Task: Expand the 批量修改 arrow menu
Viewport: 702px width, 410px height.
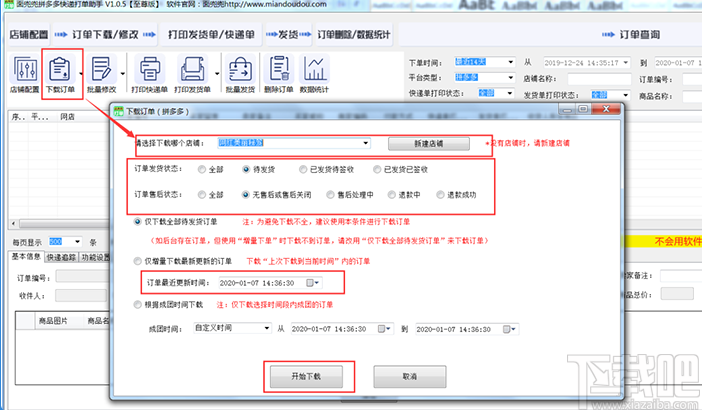Action: (122, 74)
